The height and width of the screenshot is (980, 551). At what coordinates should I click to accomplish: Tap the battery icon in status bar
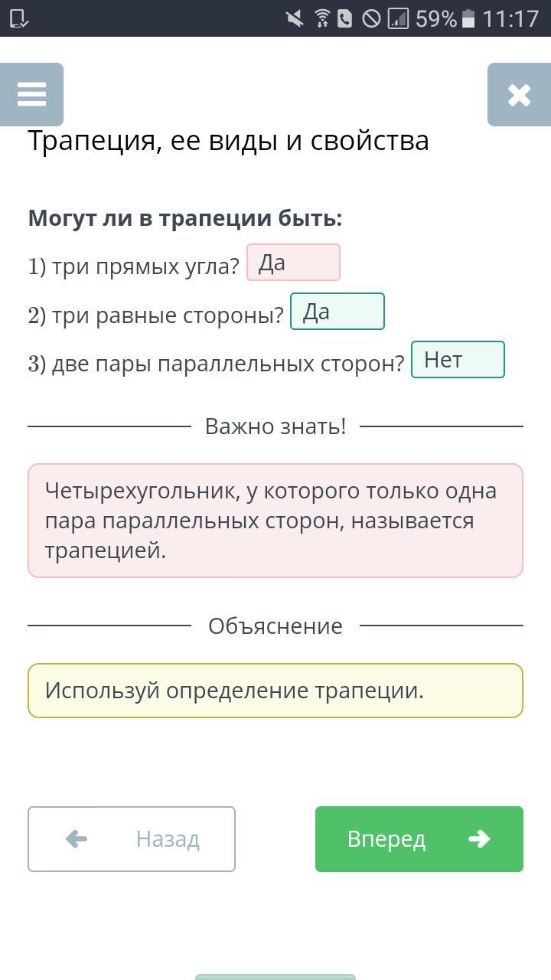[469, 18]
